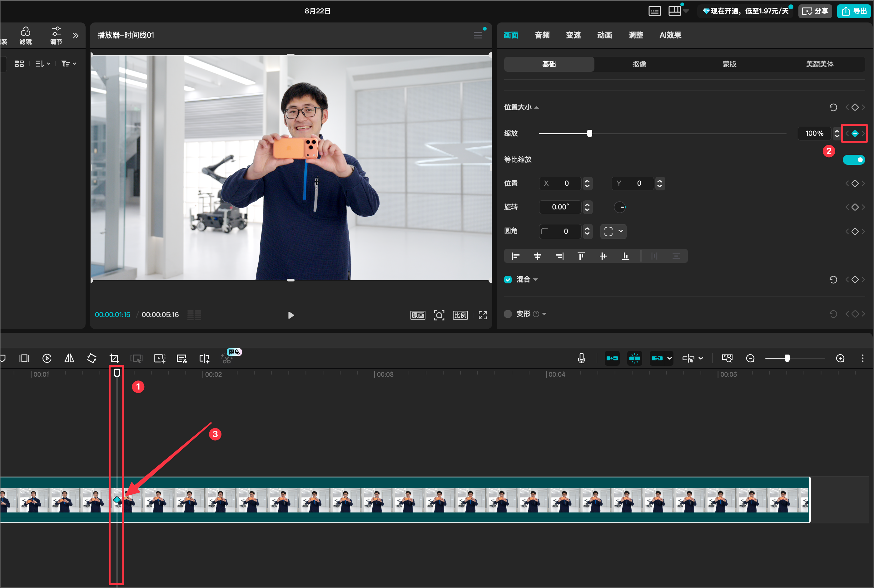Align clip vertically centered

(603, 256)
